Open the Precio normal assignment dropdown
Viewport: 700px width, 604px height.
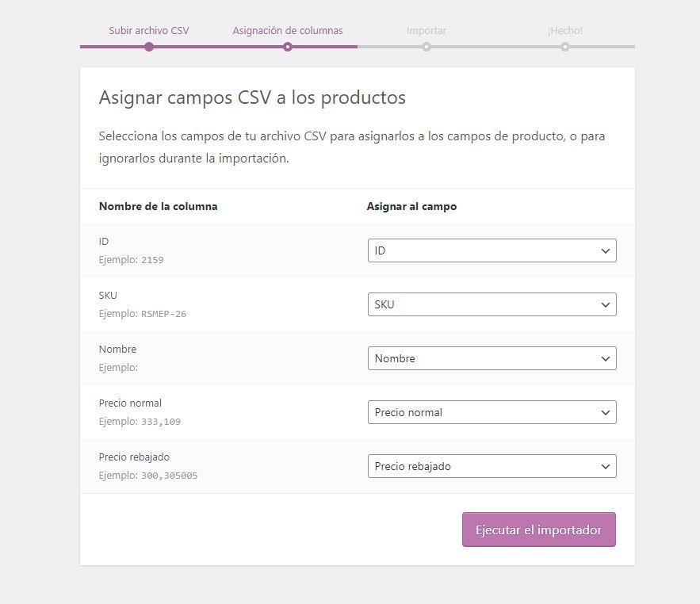click(x=492, y=412)
